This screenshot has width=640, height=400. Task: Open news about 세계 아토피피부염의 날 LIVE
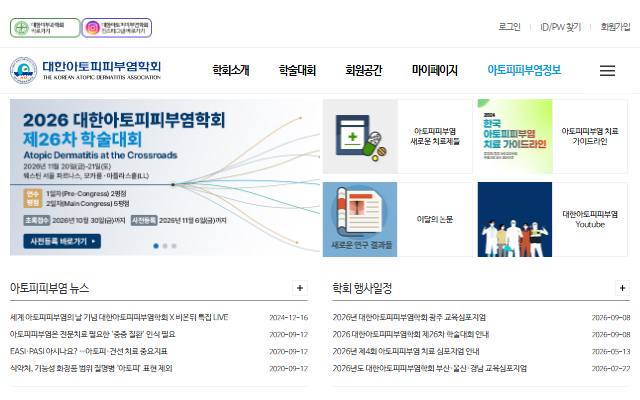click(119, 317)
